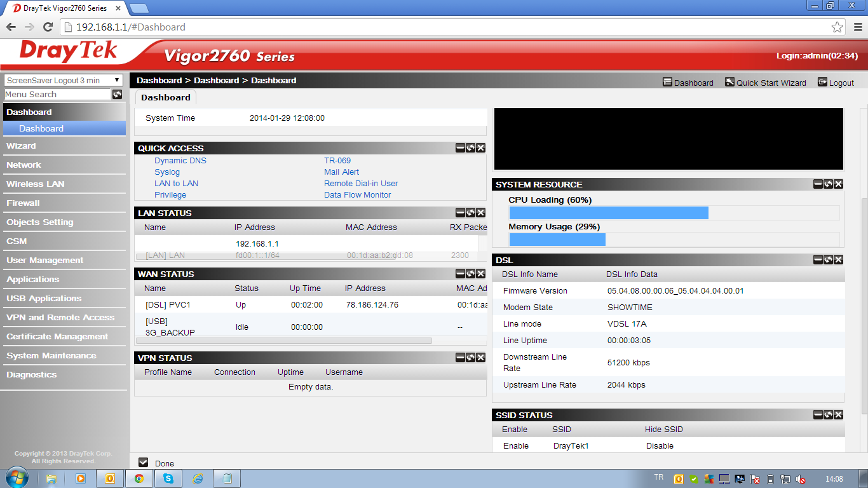Minimize the WAN Status panel
Image resolution: width=868 pixels, height=488 pixels.
460,274
